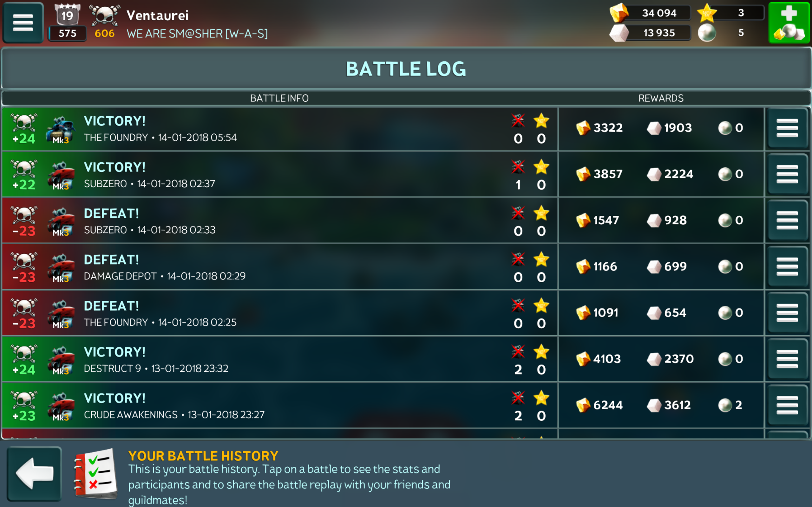Screen dimensions: 812x507
Task: Tap the green add currency plus button
Action: (x=789, y=23)
